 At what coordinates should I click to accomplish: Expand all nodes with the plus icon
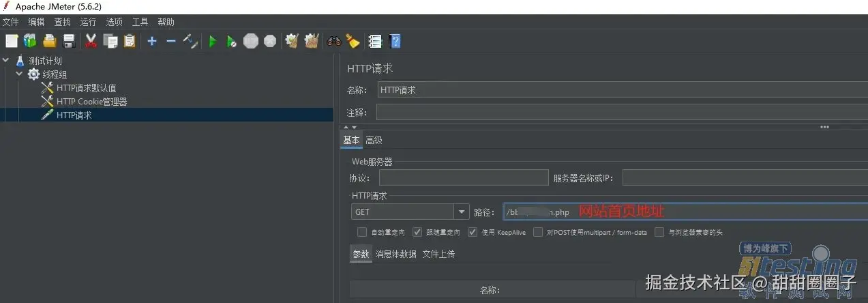tap(151, 42)
